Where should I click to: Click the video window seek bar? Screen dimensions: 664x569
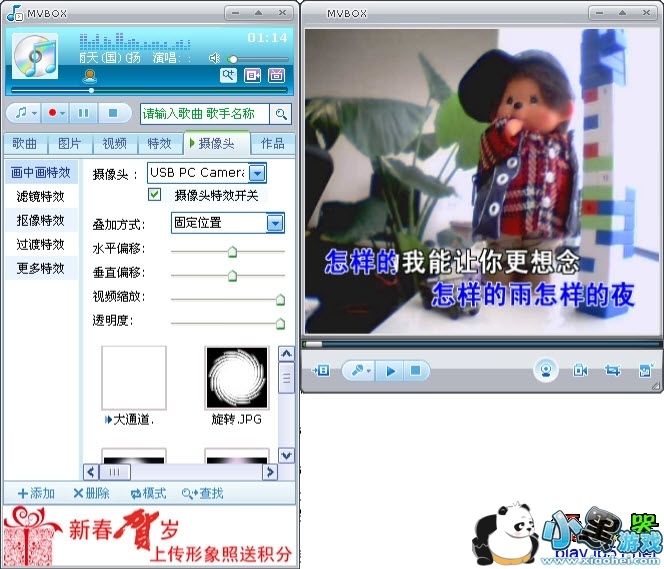[x=481, y=344]
